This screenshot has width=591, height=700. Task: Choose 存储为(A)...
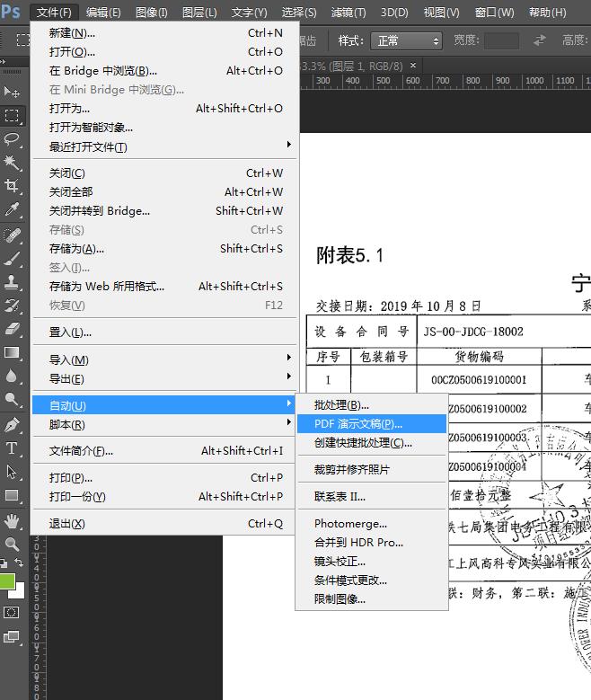(163, 249)
